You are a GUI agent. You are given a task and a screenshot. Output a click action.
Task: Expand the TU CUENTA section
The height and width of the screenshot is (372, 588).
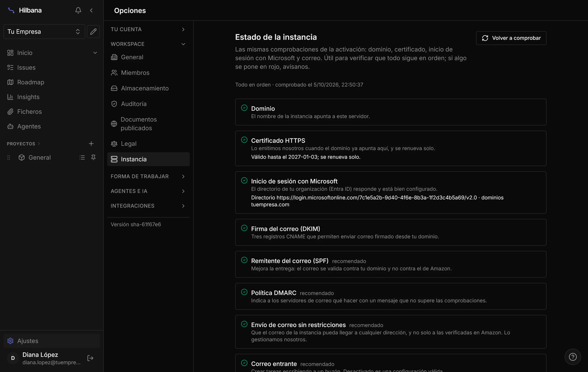point(148,29)
